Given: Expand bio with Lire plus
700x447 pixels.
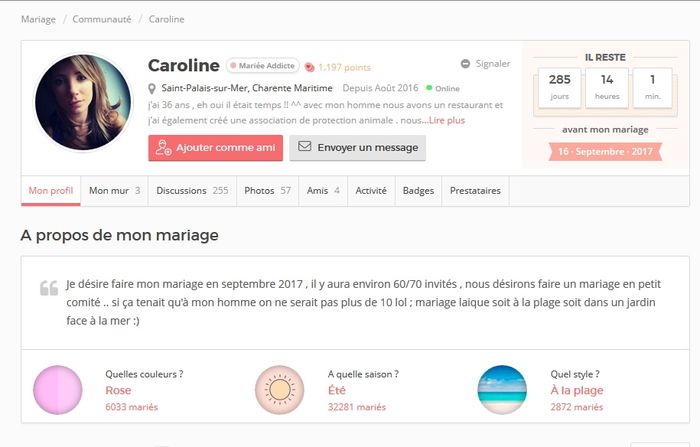Looking at the screenshot, I should [446, 120].
